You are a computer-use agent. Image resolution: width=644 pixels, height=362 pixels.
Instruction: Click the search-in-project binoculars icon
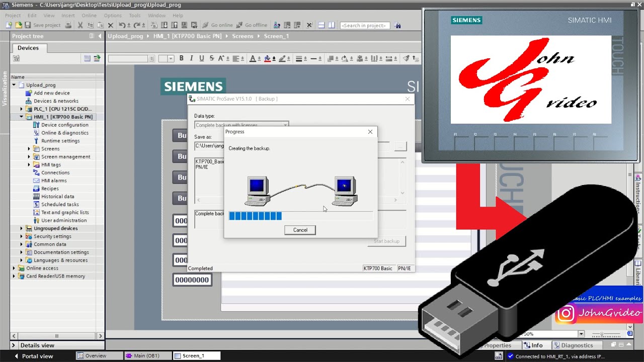[397, 25]
